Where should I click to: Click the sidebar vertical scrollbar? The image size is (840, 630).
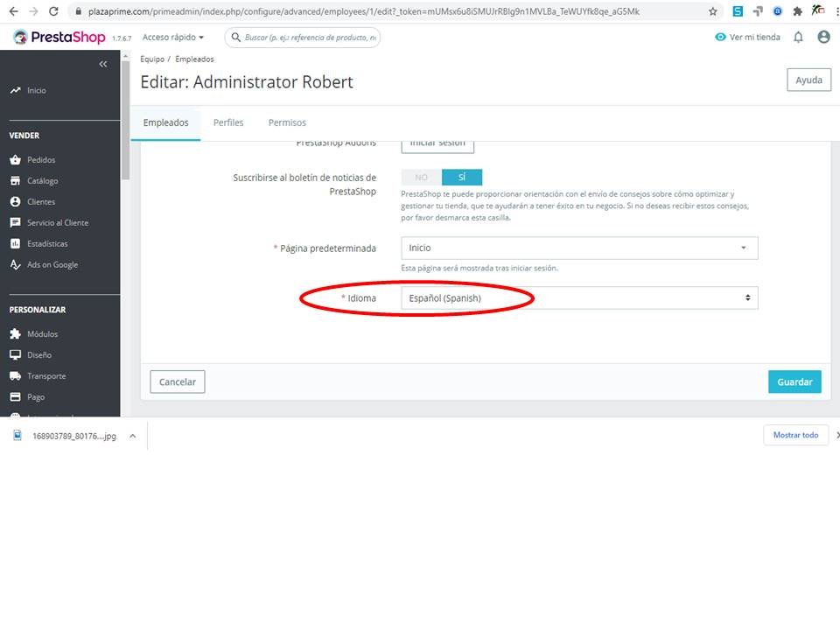[x=125, y=121]
